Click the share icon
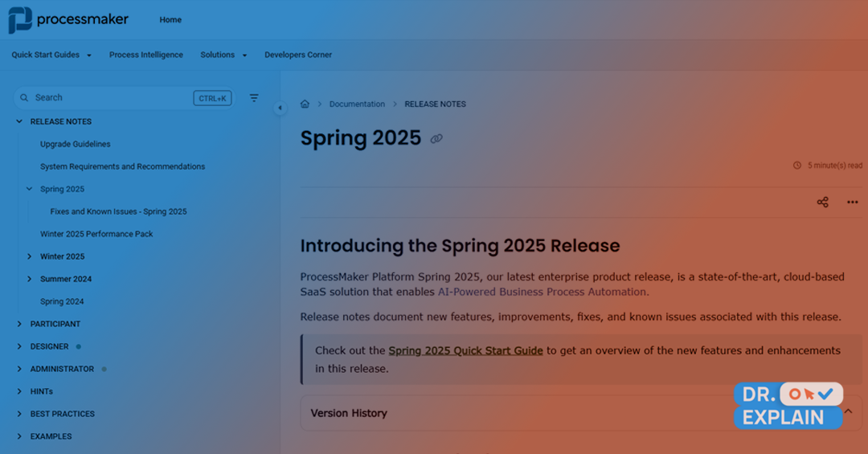 point(823,202)
